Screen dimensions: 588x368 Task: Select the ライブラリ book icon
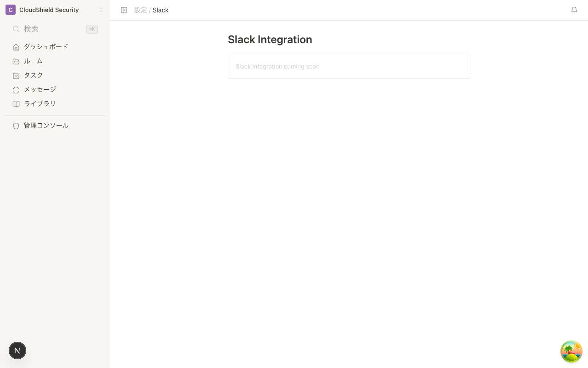(16, 104)
